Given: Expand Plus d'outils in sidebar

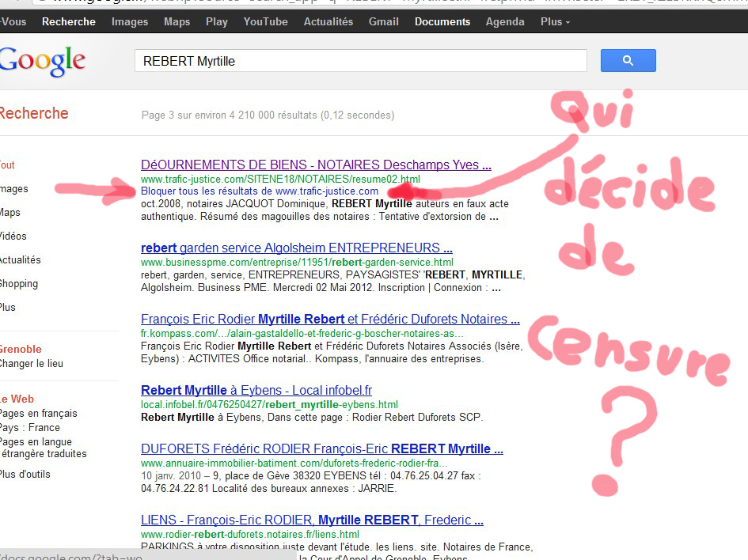Looking at the screenshot, I should (25, 474).
